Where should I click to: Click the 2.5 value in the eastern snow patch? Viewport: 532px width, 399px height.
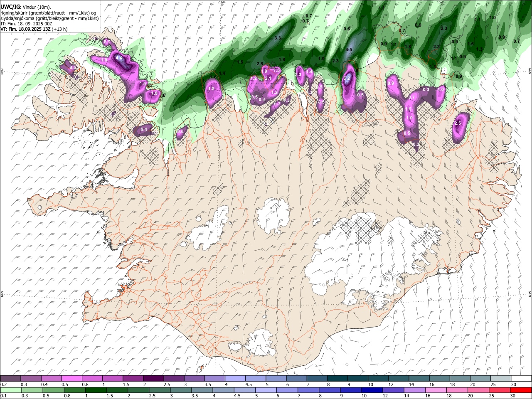tap(458, 123)
